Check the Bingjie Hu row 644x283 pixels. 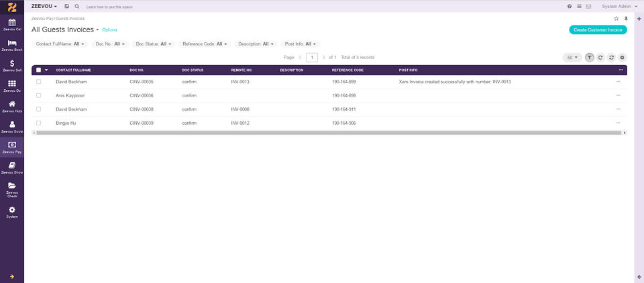point(39,123)
